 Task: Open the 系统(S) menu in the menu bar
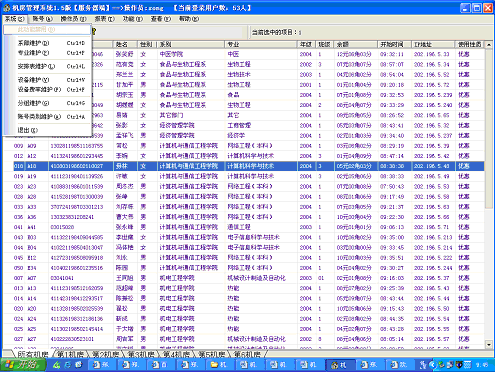coord(14,19)
